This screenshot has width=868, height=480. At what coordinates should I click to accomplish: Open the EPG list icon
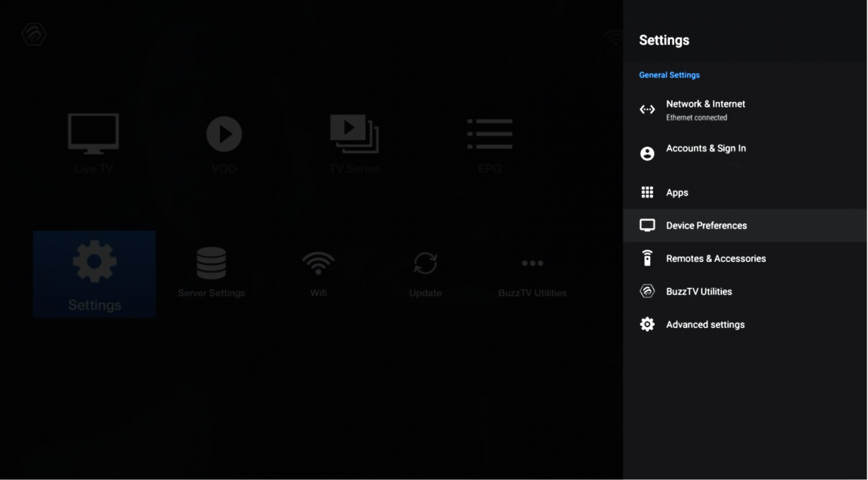[490, 134]
